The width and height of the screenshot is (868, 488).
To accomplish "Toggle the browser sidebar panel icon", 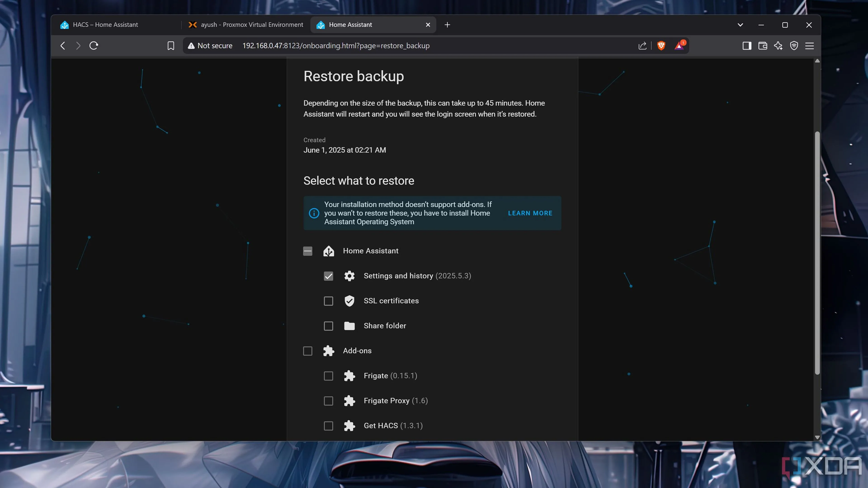I will [x=747, y=45].
